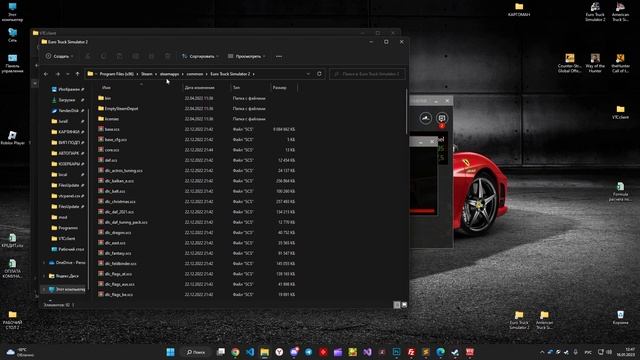Expand address bar history dropdown arrow
Image resolution: width=640 pixels, height=360 pixels.
click(308, 74)
